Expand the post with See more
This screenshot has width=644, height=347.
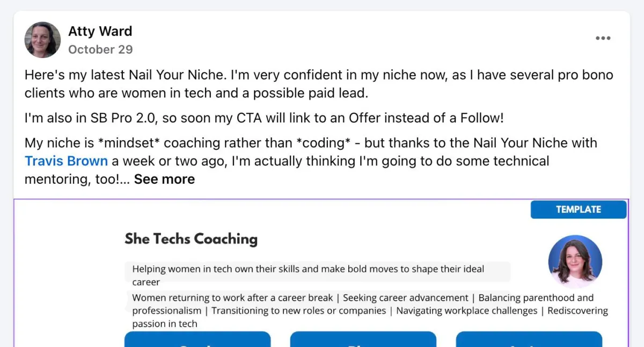coord(164,179)
